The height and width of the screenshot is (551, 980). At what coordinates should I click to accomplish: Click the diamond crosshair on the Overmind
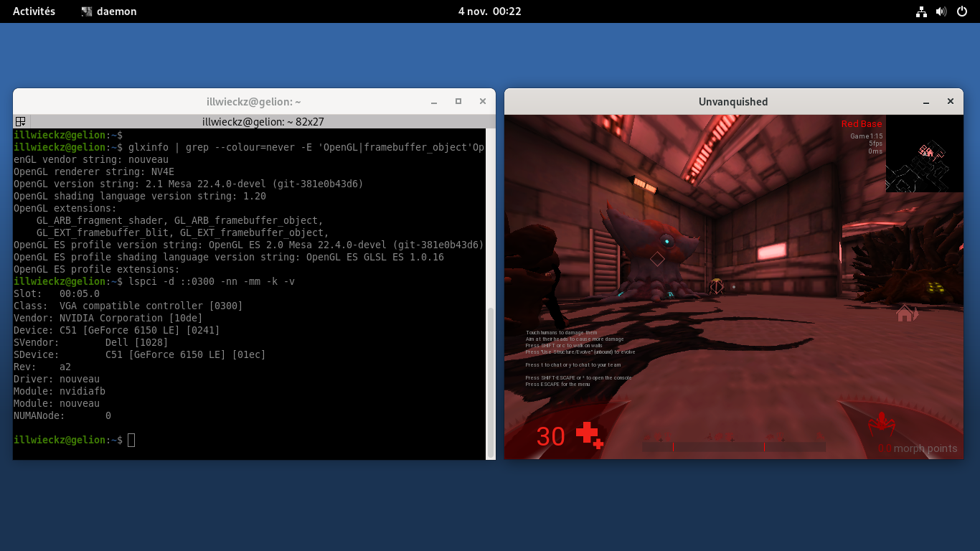pyautogui.click(x=657, y=258)
